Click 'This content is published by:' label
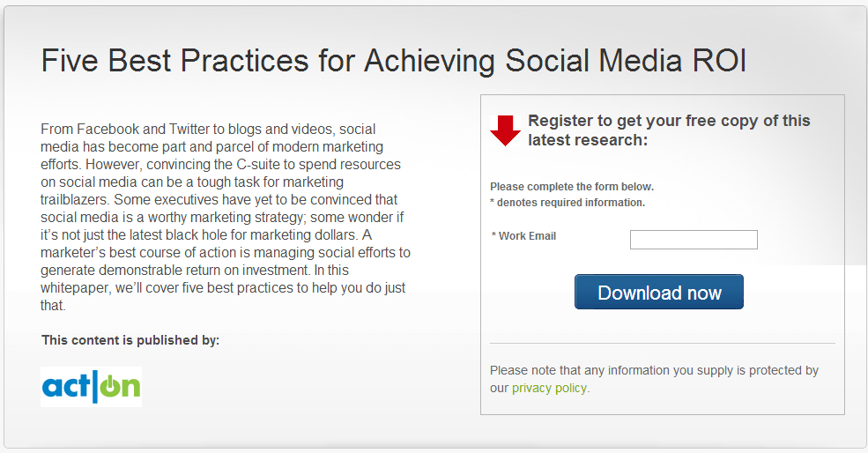The image size is (868, 453). pos(130,340)
